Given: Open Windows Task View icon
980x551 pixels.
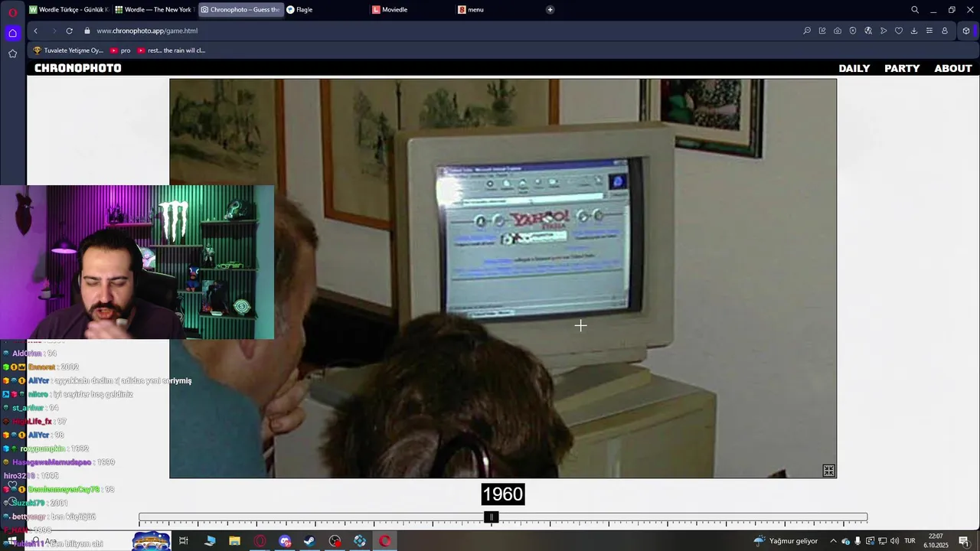Looking at the screenshot, I should pyautogui.click(x=184, y=541).
